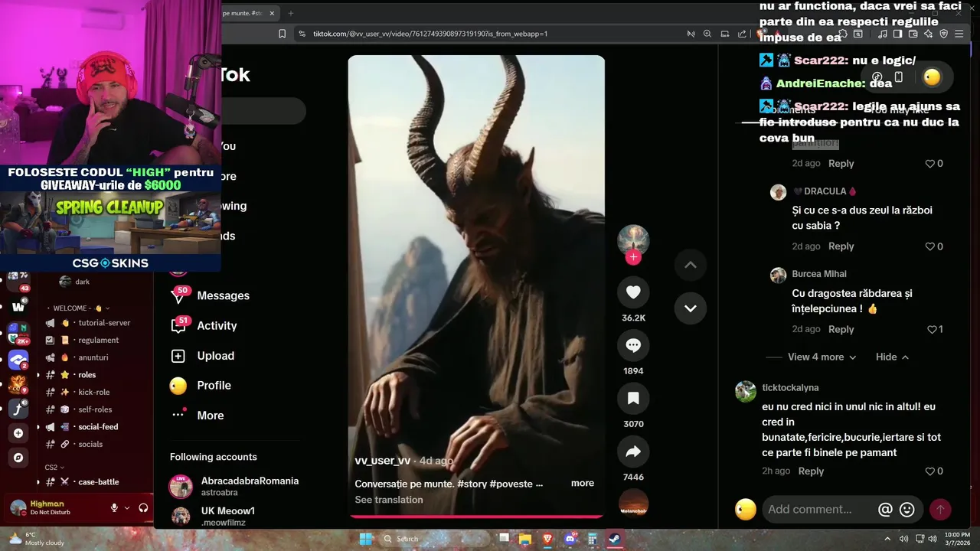Open TikTok Upload page
Screen dimensions: 980x551
click(x=203, y=356)
